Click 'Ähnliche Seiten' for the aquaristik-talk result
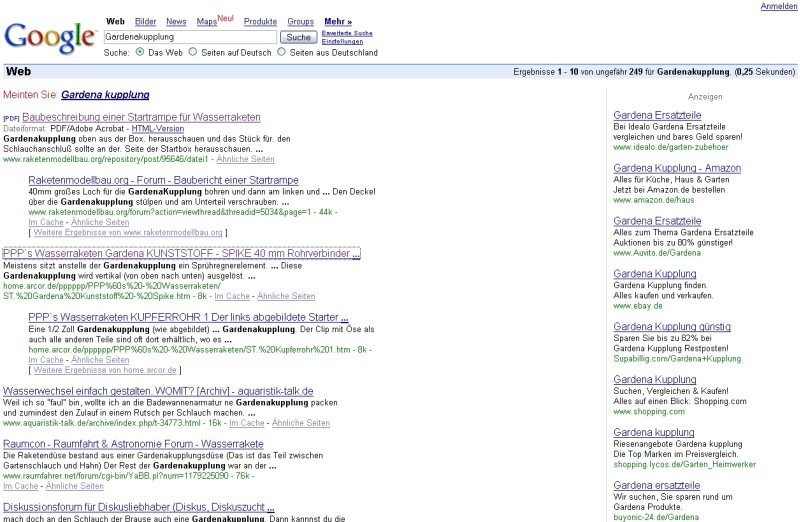Screen dimensions: 800x522 point(301,423)
